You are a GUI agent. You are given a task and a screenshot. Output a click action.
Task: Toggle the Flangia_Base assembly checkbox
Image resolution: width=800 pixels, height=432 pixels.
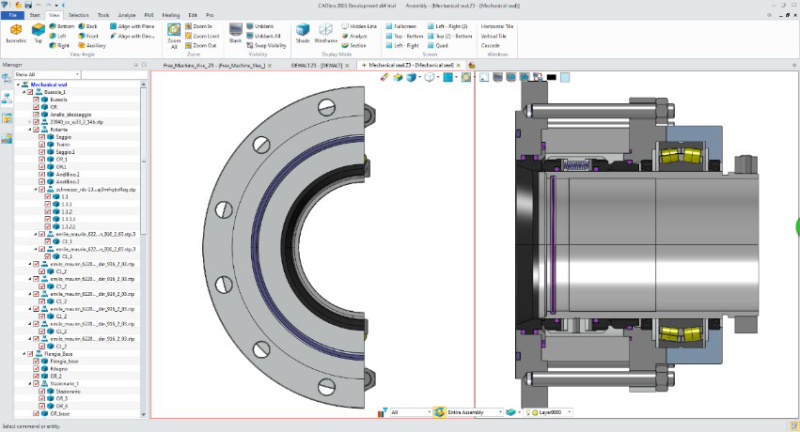click(x=30, y=354)
